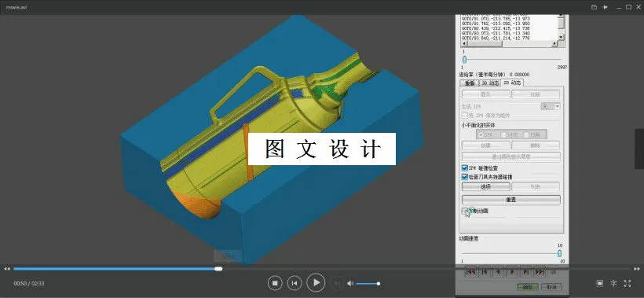Viewport: 644px width, 298px height.
Task: Pin the player window on top
Action: click(605, 7)
